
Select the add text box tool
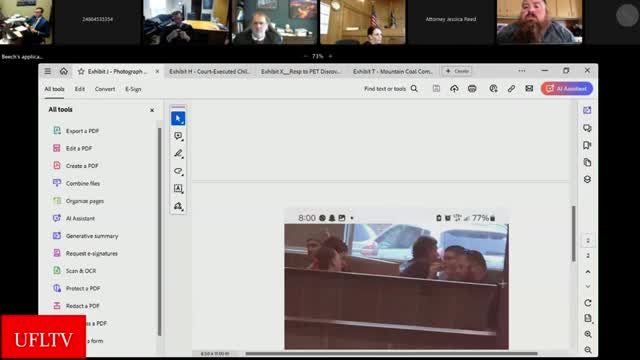click(178, 189)
